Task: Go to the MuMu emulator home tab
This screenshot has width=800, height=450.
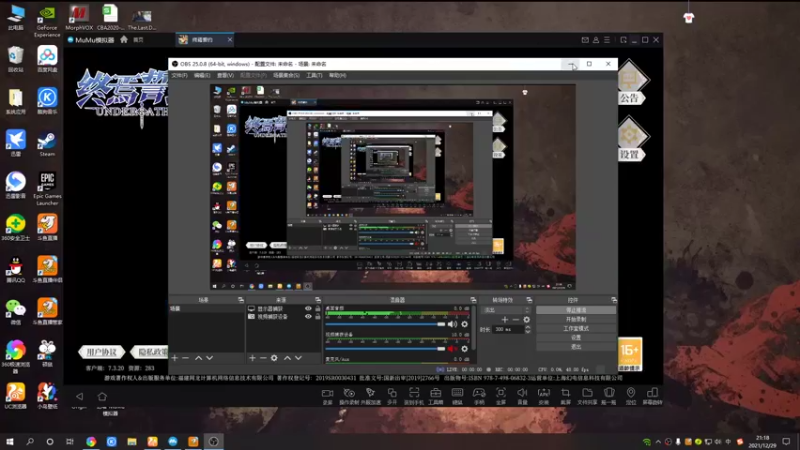Action: pos(132,39)
